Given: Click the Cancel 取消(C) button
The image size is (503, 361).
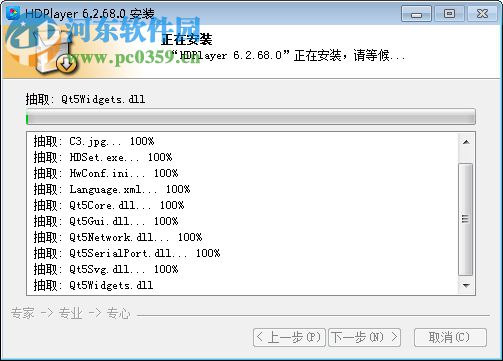Looking at the screenshot, I should (x=450, y=337).
